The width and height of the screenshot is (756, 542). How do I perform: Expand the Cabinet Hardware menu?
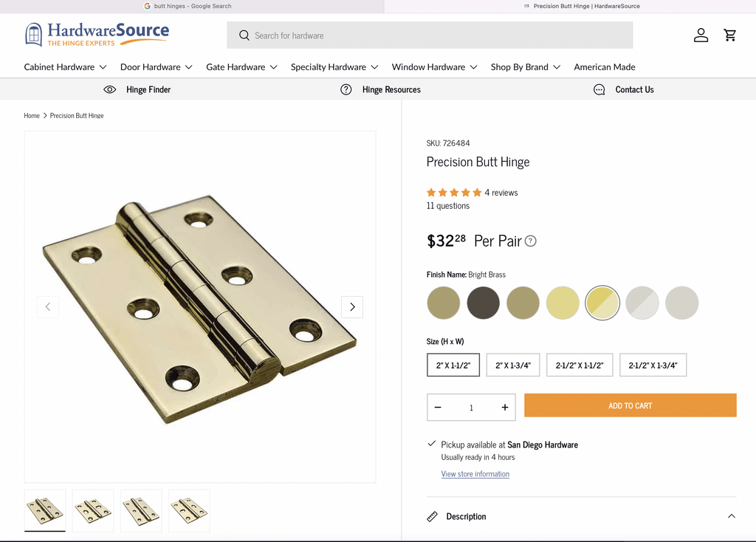point(65,67)
